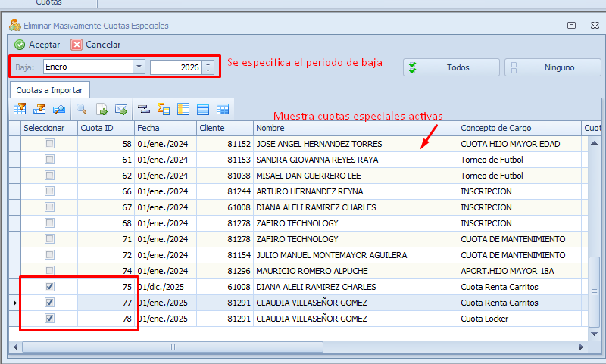Click the envelope send-by-mail icon
Viewport: 606px width, 364px height.
(120, 109)
